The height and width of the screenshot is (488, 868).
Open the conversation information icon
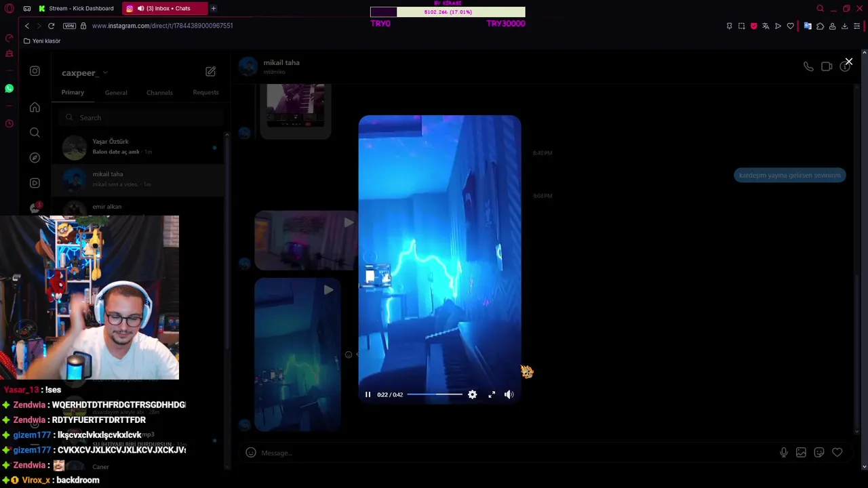click(x=845, y=66)
